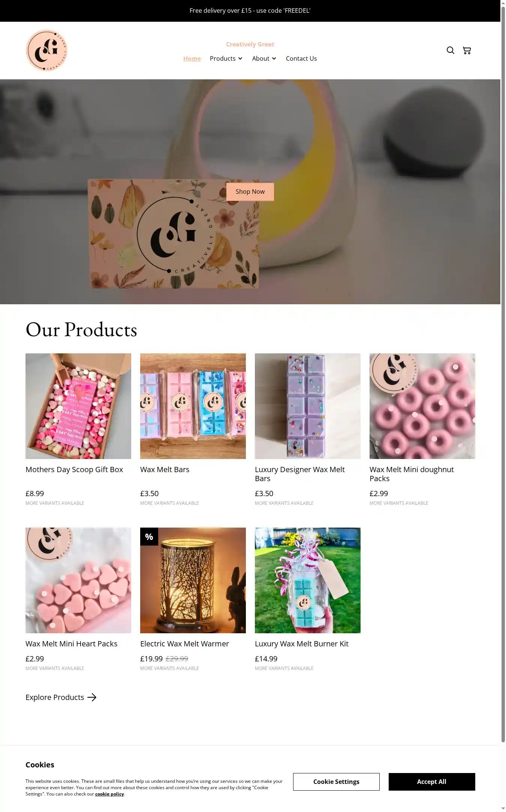Open the search magnifier icon
The image size is (506, 812).
tap(450, 50)
